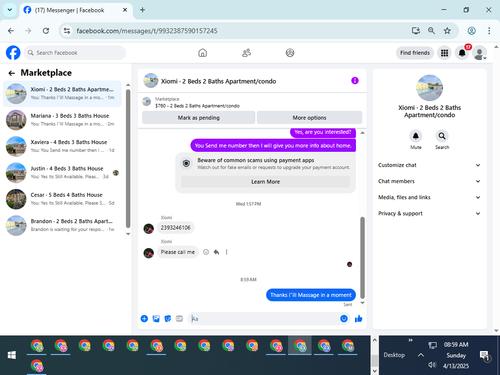This screenshot has height=375, width=500.
Task: Click the chat messages scrollbar
Action: point(362,258)
